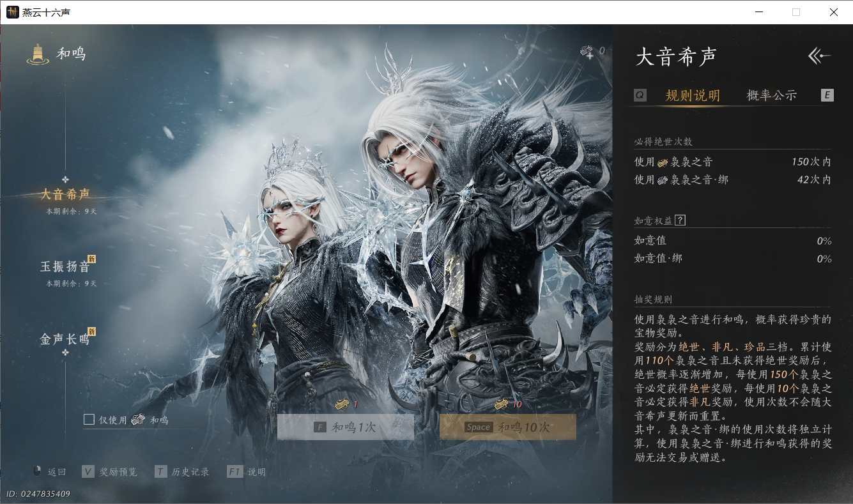Switch to the 规则说明 tab
This screenshot has height=504, width=853.
pyautogui.click(x=693, y=96)
